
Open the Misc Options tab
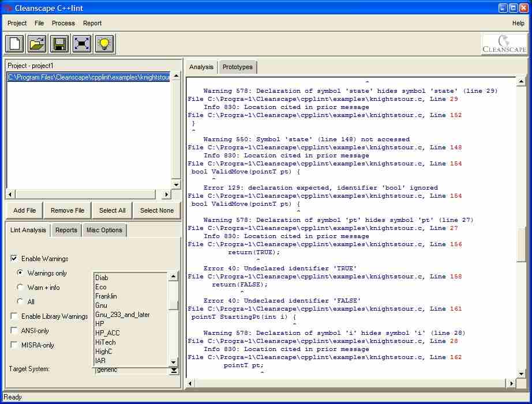104,230
